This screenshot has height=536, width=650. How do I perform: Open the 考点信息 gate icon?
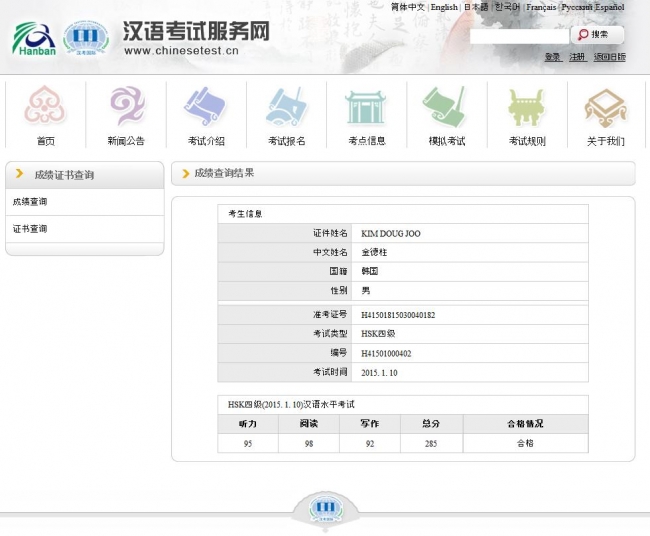click(366, 107)
